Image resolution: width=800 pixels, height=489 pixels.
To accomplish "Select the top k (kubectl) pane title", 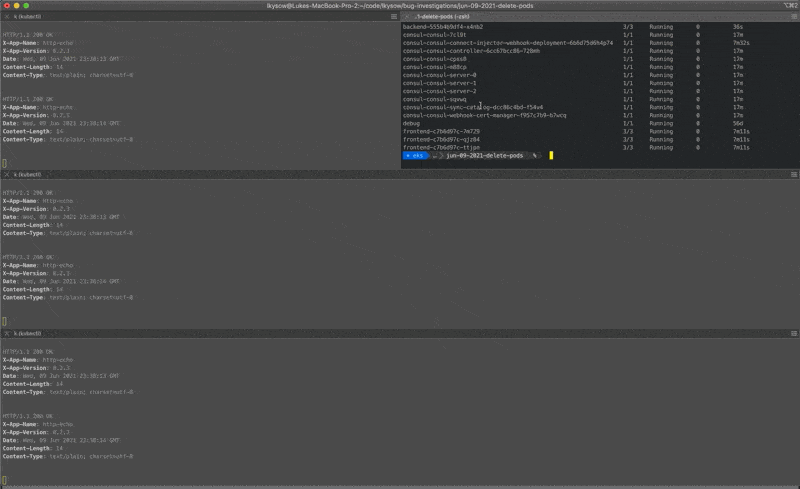I will coord(28,17).
